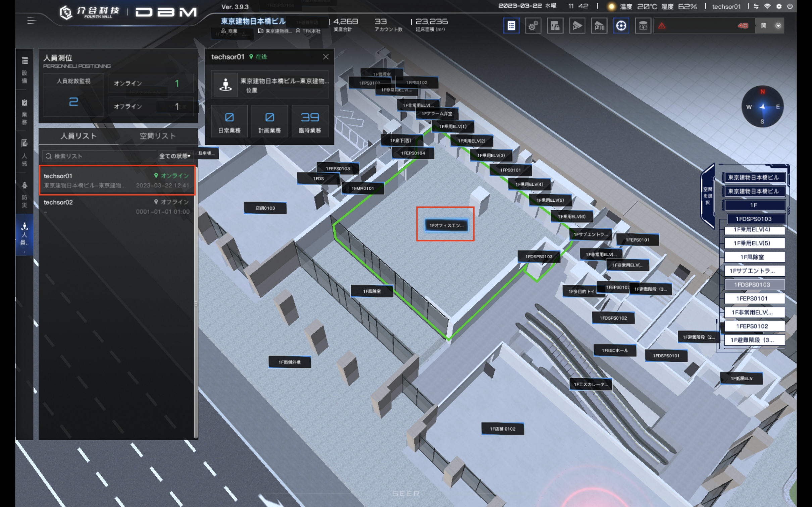Switch to the 空間リスト tab
Screen dimensions: 812x507
158,136
